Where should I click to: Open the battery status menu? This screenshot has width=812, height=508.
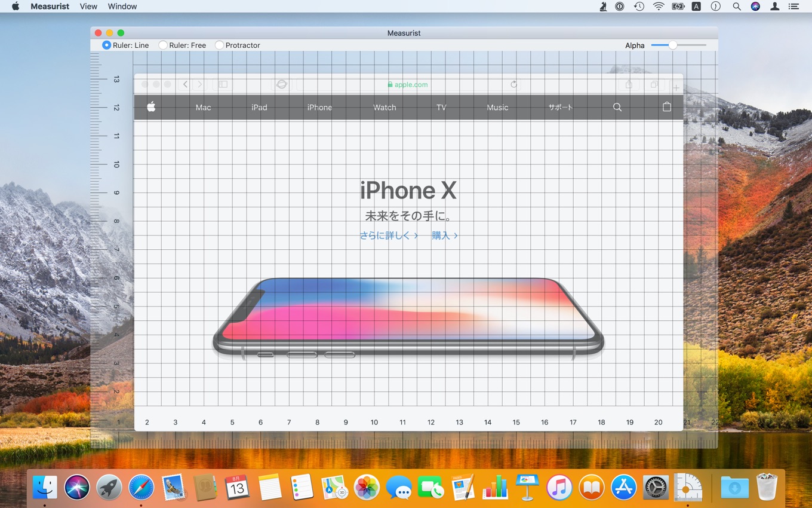(678, 7)
